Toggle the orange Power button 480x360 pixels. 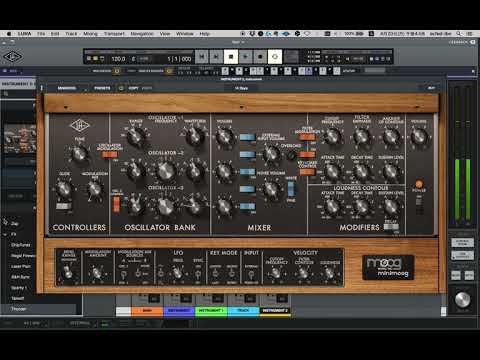[x=419, y=184]
